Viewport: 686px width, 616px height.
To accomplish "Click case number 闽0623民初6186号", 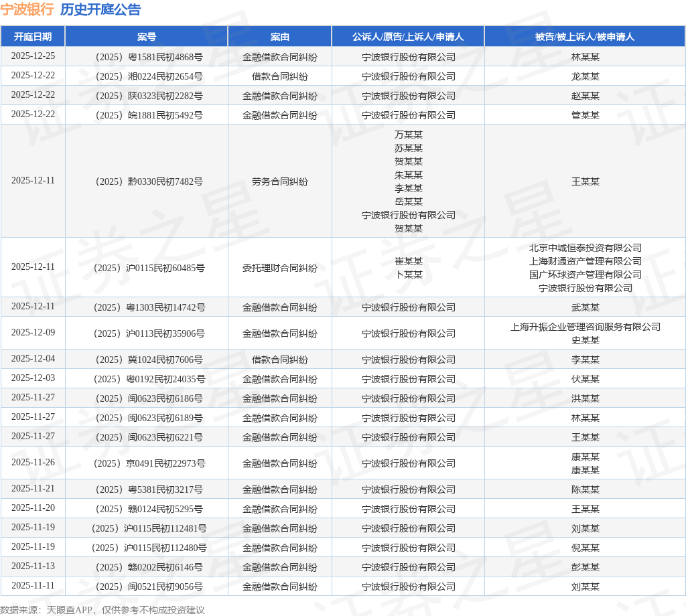I will coord(149,398).
